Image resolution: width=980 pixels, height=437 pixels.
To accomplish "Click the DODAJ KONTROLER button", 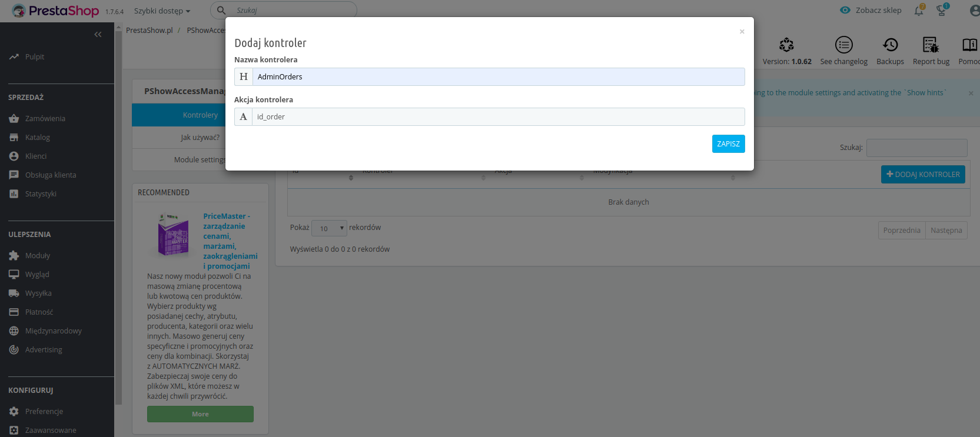I will 923,174.
